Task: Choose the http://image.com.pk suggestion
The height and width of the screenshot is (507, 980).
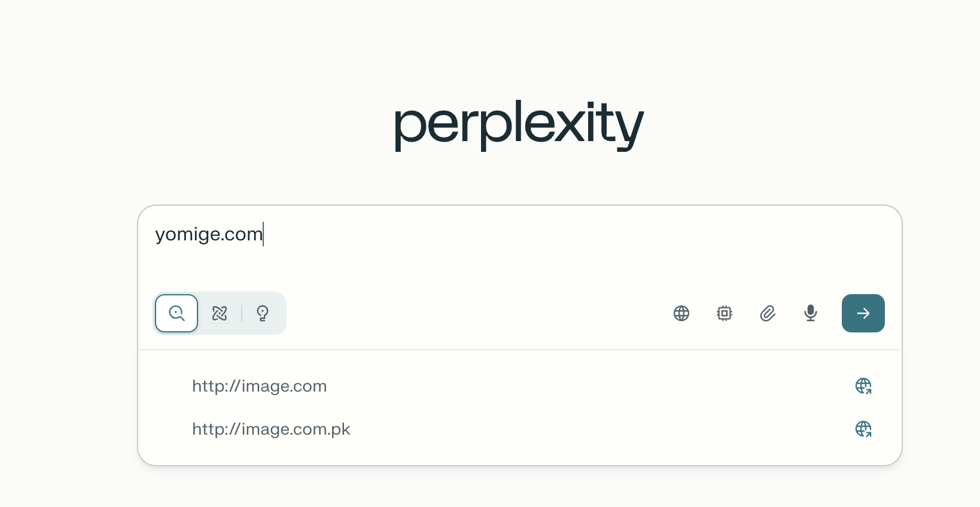Action: click(271, 429)
